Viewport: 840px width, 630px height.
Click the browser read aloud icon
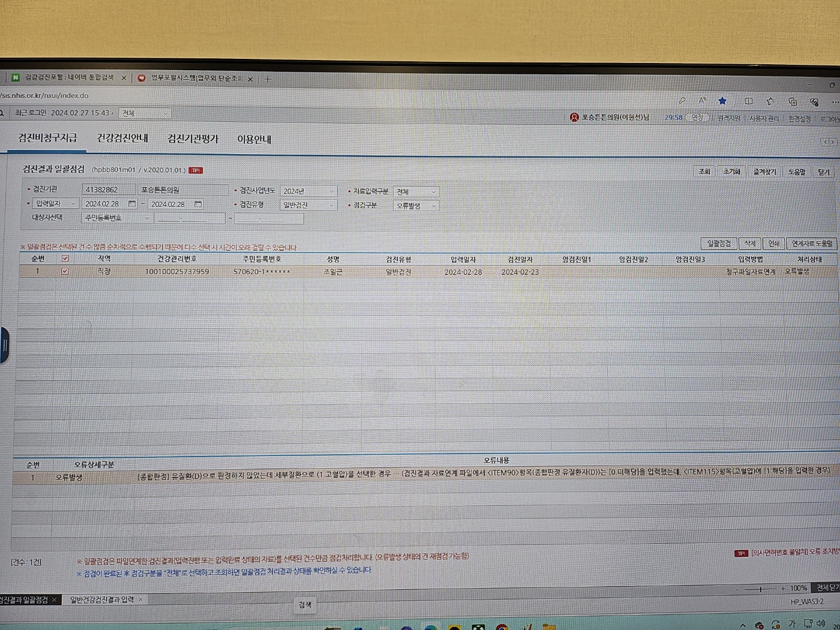pos(702,101)
